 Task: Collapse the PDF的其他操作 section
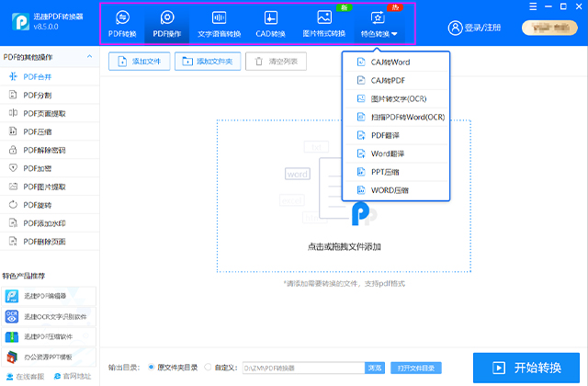[x=89, y=57]
